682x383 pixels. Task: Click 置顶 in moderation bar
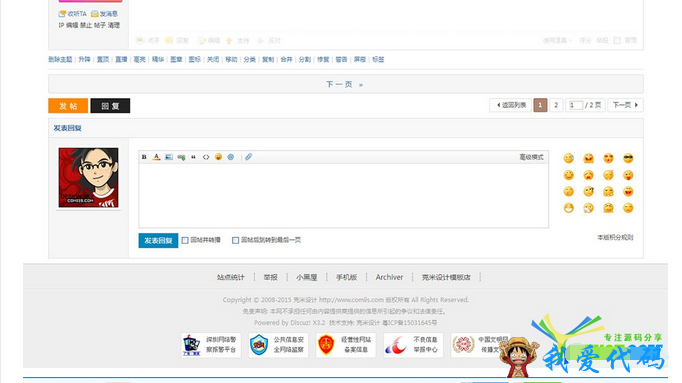pos(103,60)
